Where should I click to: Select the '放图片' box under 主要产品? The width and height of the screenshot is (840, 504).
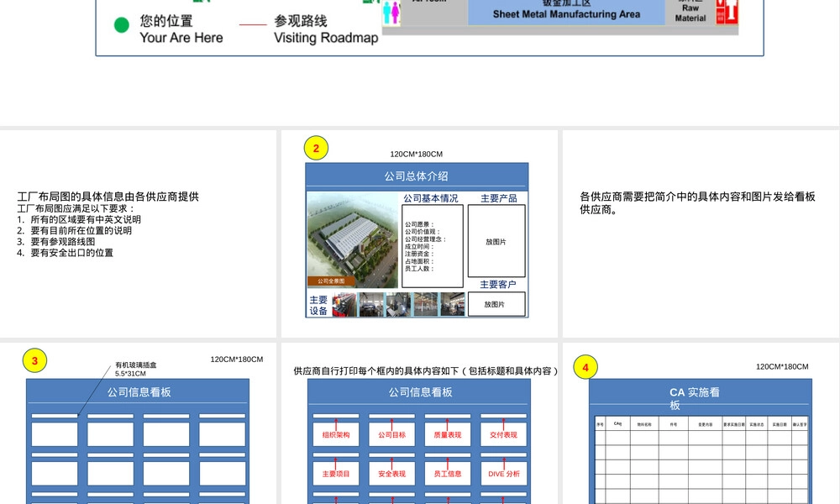coord(496,241)
